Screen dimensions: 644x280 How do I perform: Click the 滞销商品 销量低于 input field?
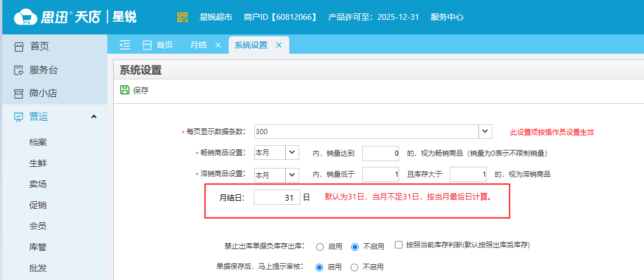[381, 174]
